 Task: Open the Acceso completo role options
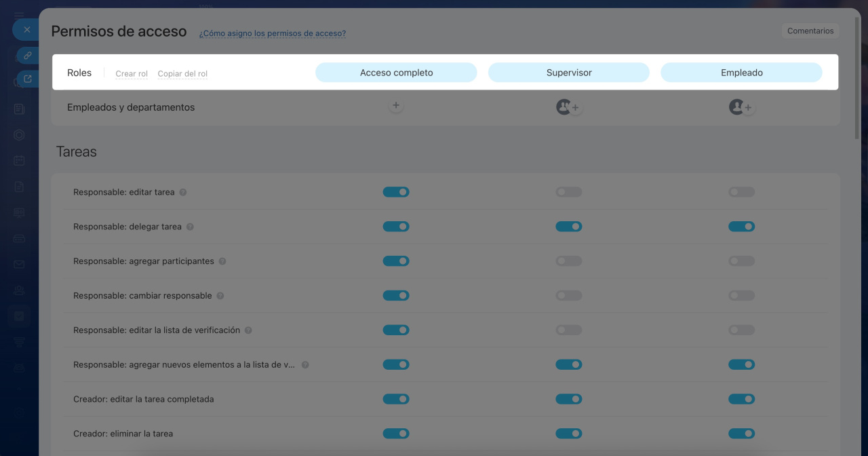(x=396, y=73)
